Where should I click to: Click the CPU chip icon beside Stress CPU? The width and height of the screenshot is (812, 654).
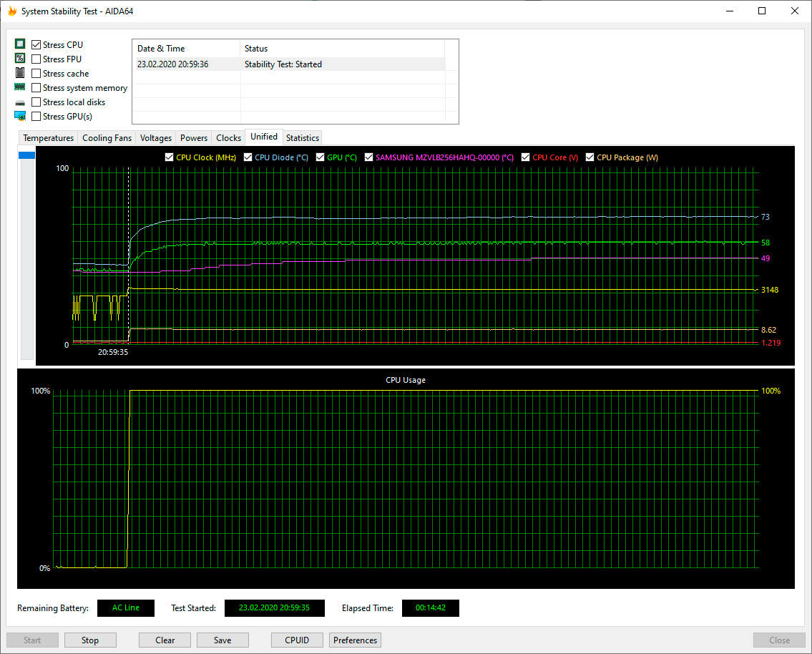click(x=20, y=44)
